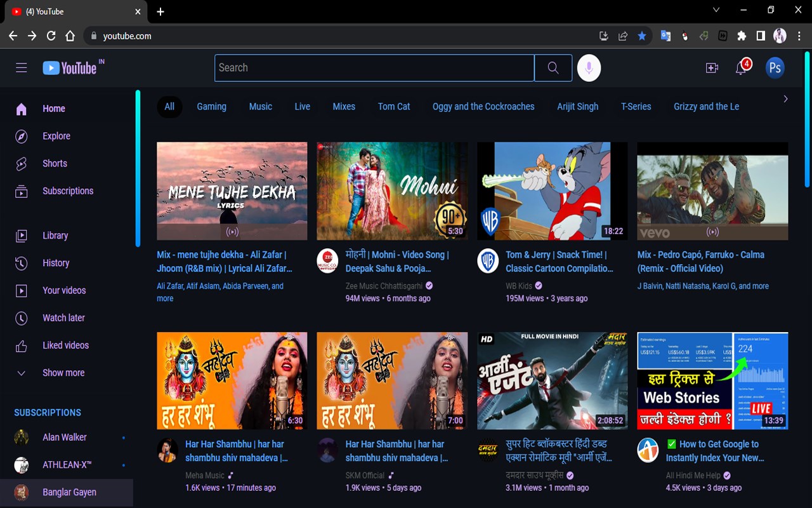Select the T-Series filter chip
Image resolution: width=812 pixels, height=508 pixels.
636,107
